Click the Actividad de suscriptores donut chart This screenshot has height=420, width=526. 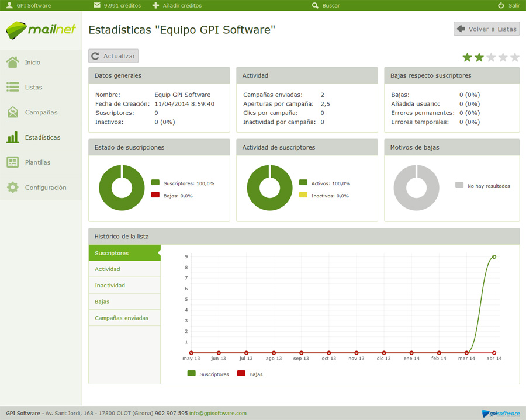[269, 188]
